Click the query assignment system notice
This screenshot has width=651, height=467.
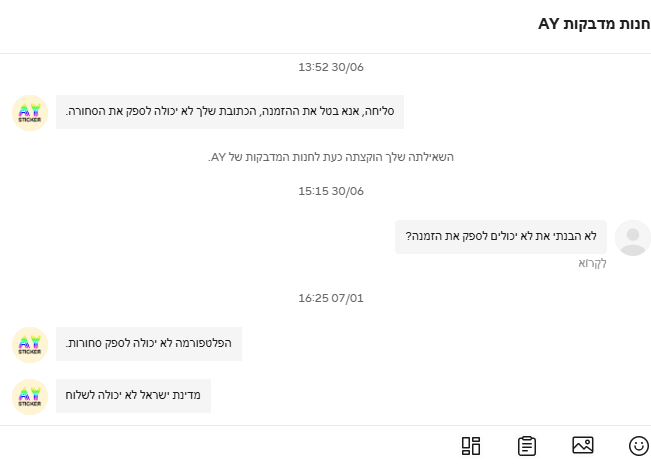[x=331, y=157]
